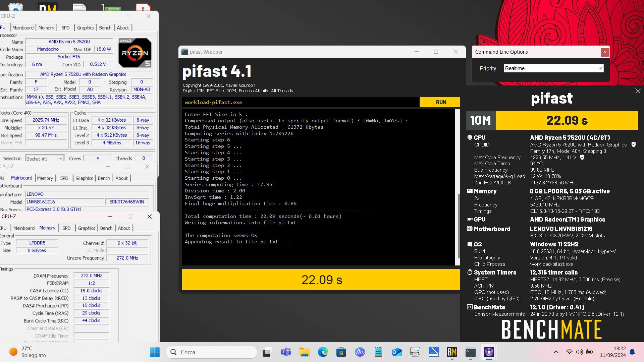Open SPD tab in memory-timings CPU-Z window
This screenshot has height=362, width=644.
pyautogui.click(x=66, y=228)
